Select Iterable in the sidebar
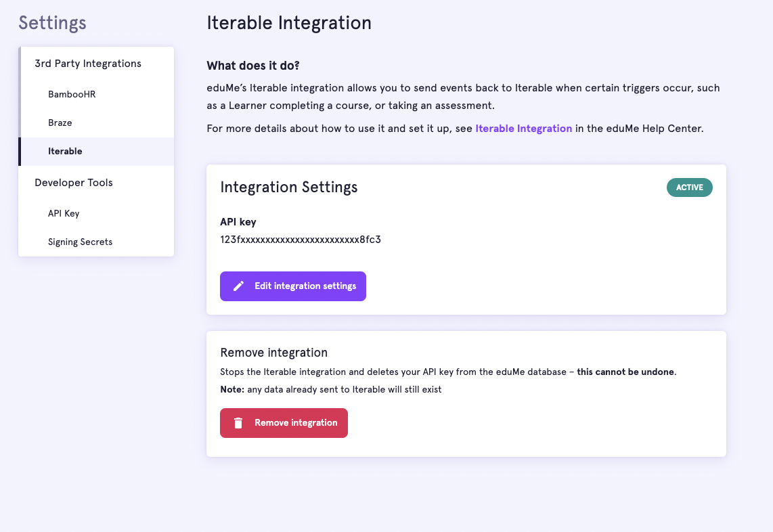The image size is (773, 532). [65, 151]
